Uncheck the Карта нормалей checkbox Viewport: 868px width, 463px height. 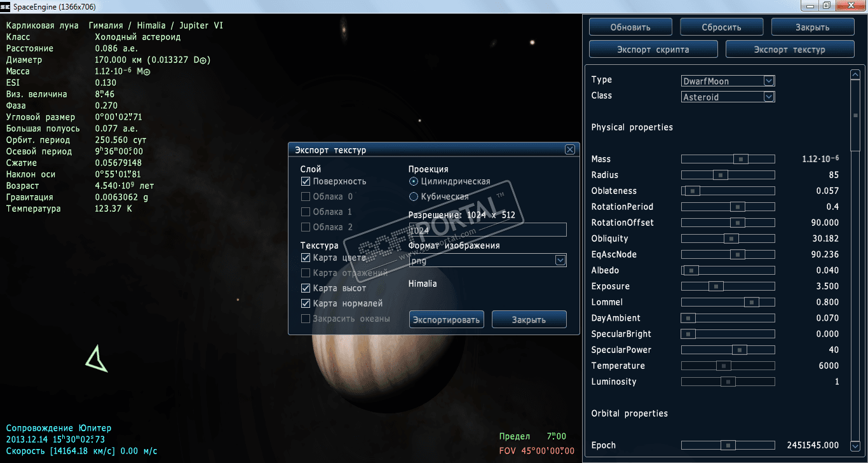(306, 303)
